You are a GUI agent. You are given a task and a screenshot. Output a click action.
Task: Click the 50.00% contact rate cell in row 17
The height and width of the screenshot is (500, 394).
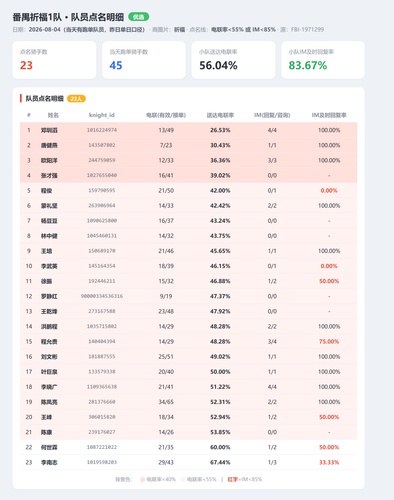(x=220, y=372)
